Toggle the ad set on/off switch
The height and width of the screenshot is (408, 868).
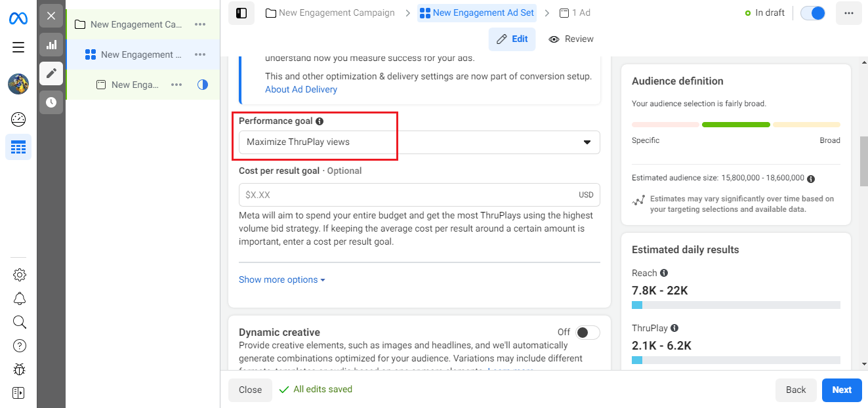(x=813, y=13)
